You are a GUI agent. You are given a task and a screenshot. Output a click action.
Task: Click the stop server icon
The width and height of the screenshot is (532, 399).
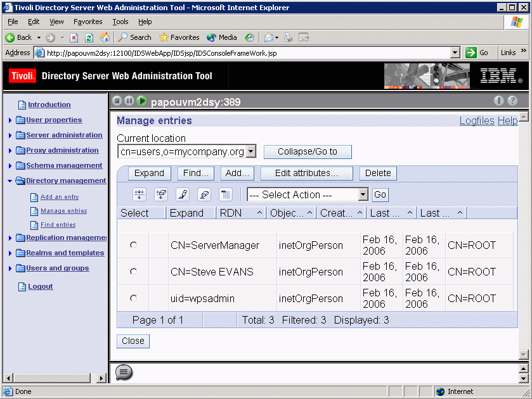pos(117,101)
